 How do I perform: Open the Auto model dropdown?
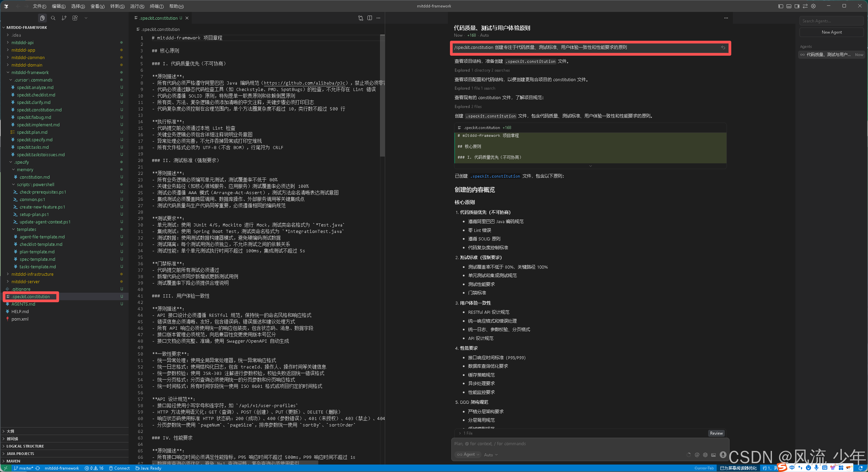pyautogui.click(x=491, y=455)
